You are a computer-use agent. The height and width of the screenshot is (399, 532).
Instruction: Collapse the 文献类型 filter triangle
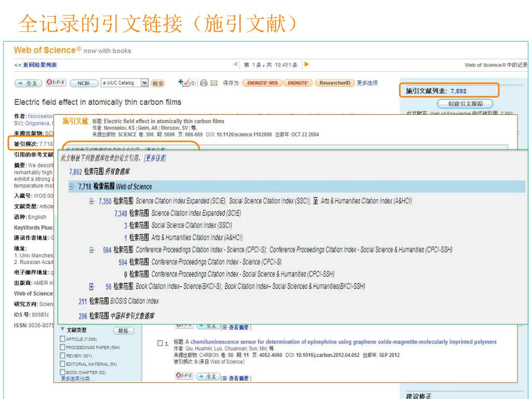pos(62,329)
